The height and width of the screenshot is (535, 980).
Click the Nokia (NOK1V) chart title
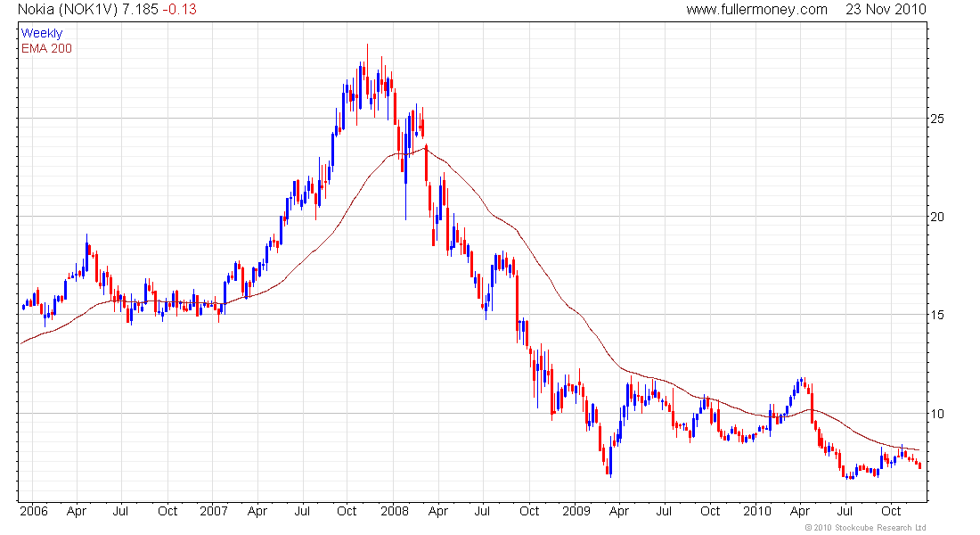68,10
